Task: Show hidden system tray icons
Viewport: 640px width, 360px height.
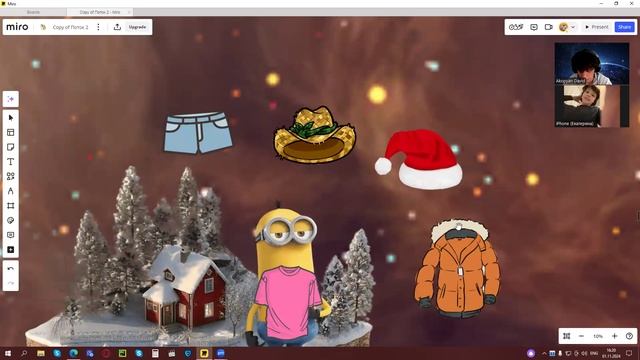Action: 544,353
